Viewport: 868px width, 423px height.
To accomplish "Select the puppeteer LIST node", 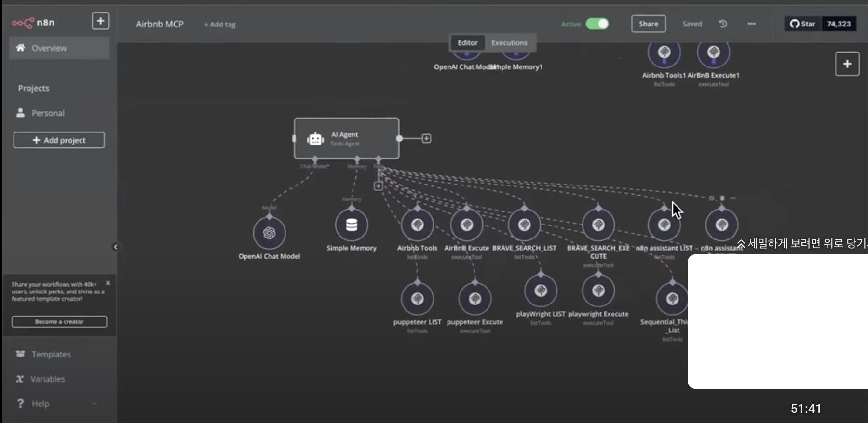I will [x=418, y=299].
